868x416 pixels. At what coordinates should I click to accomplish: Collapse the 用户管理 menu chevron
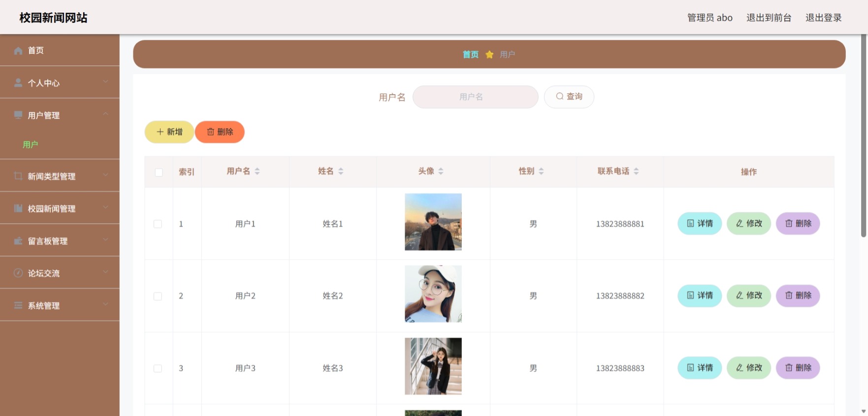[x=105, y=114]
